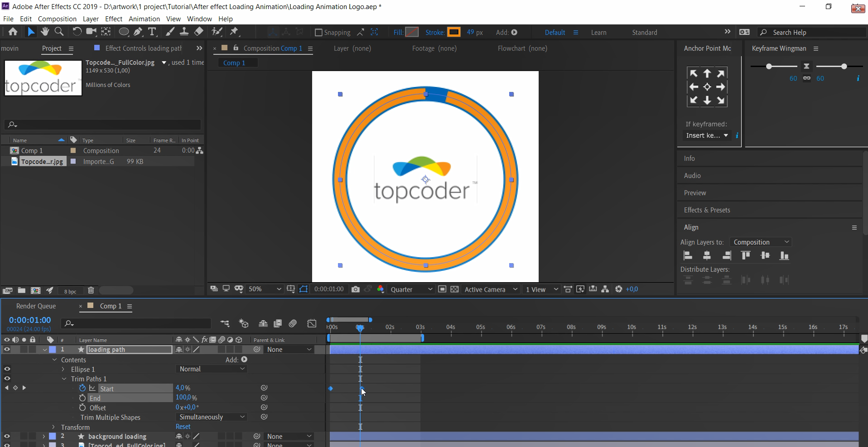Open the Active Camera dropdown

tap(491, 289)
